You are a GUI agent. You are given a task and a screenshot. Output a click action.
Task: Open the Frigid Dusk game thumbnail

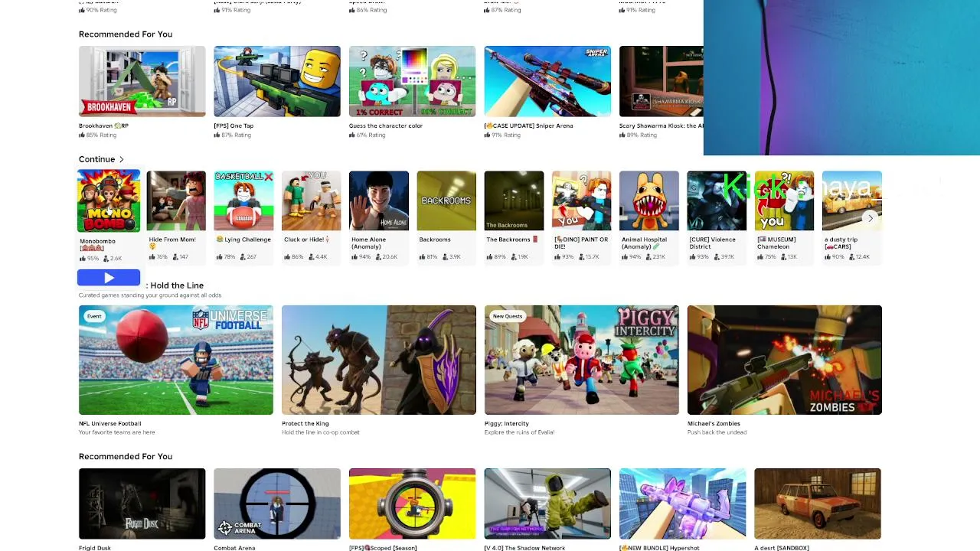pyautogui.click(x=142, y=504)
